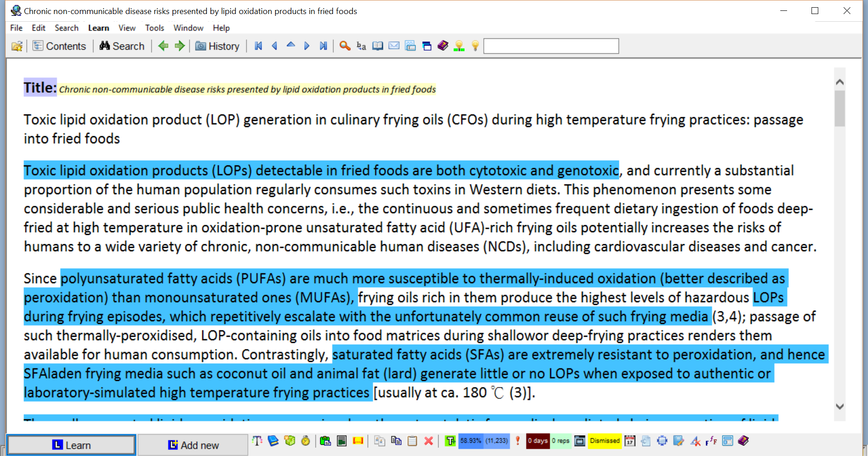Click the magnifying glass find icon
This screenshot has height=456, width=868.
[345, 46]
